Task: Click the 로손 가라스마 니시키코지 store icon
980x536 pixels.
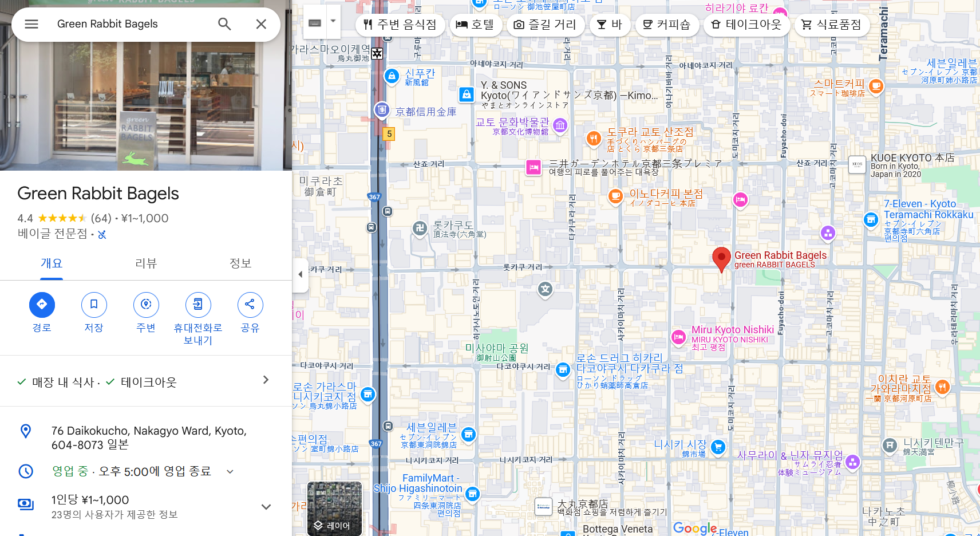Action: pyautogui.click(x=368, y=394)
